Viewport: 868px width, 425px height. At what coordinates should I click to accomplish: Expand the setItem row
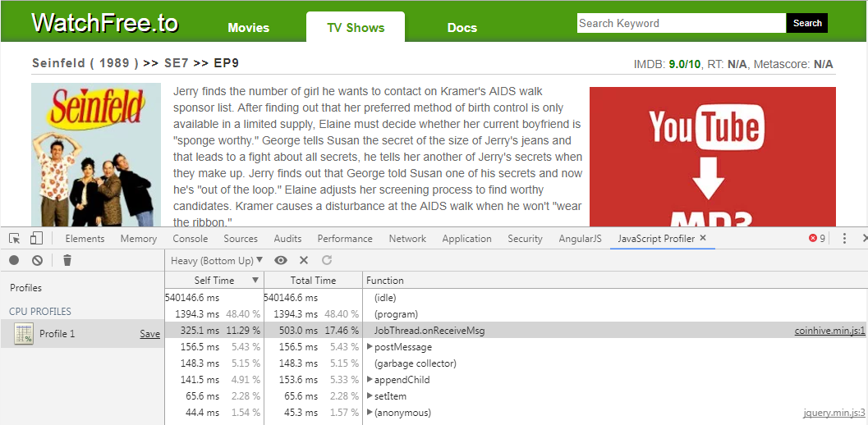tap(370, 396)
